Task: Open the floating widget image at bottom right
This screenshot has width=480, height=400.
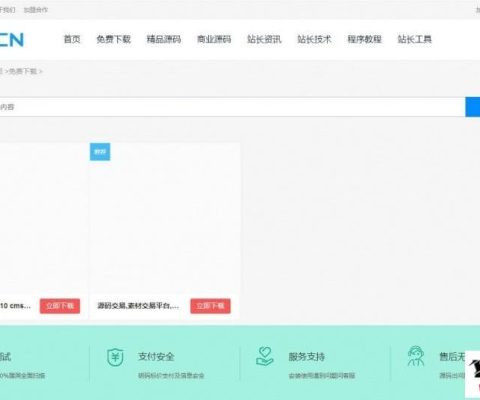Action: (473, 373)
